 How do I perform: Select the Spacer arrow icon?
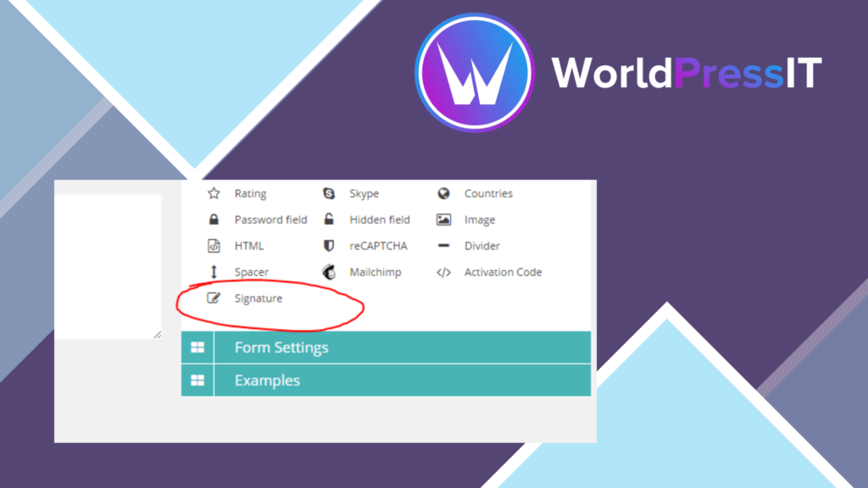point(214,272)
